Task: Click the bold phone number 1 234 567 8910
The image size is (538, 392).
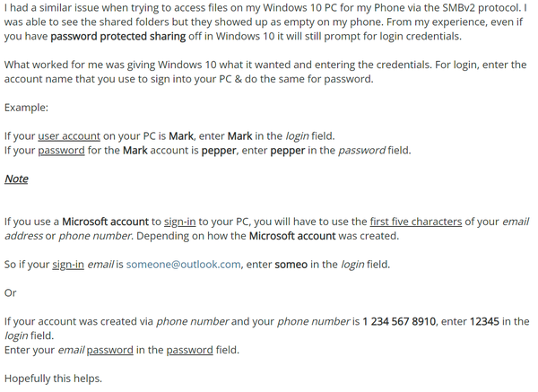Action: (399, 321)
